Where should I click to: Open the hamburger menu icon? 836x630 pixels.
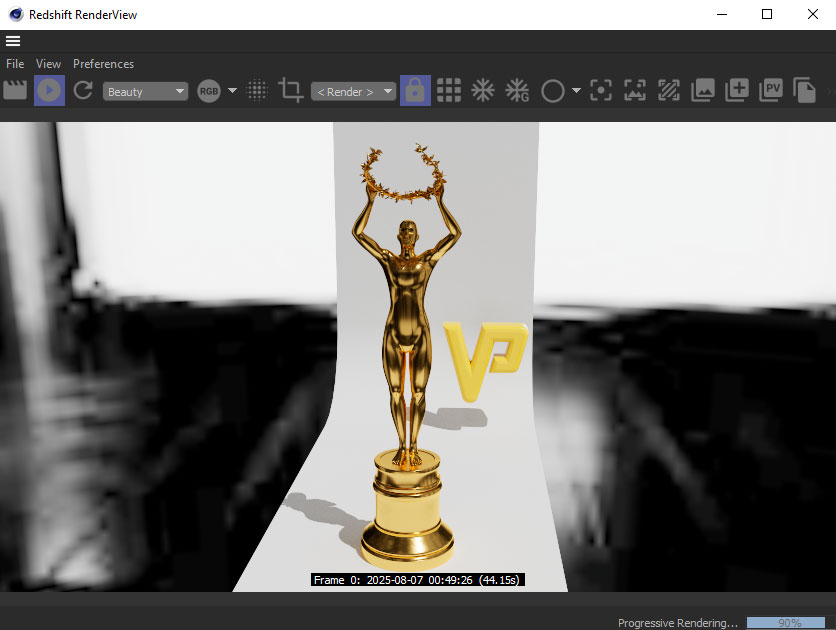(x=13, y=41)
